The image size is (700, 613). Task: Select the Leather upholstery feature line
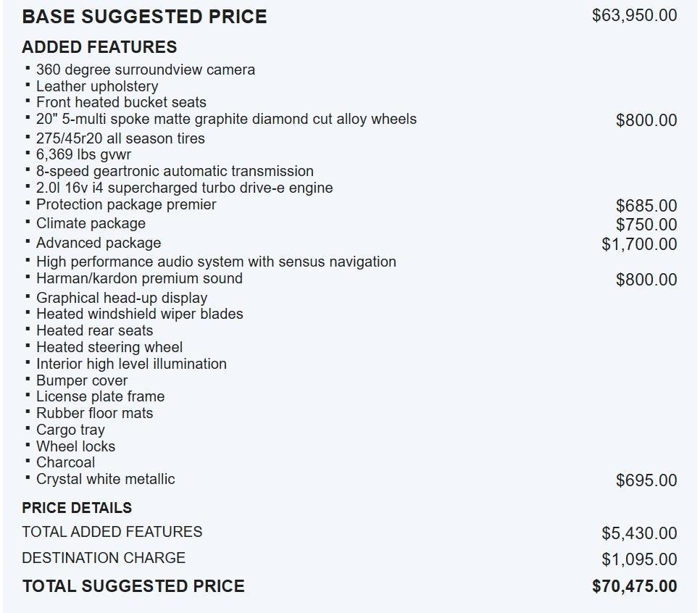pyautogui.click(x=97, y=86)
